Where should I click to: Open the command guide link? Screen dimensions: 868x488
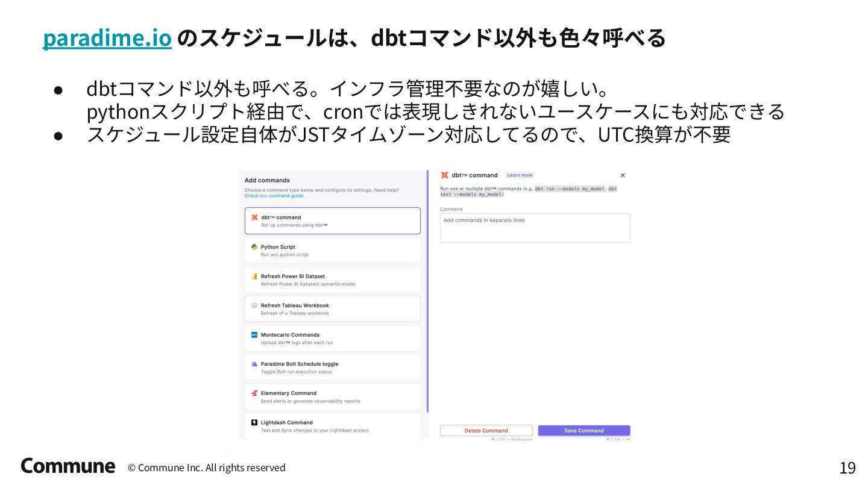[274, 196]
